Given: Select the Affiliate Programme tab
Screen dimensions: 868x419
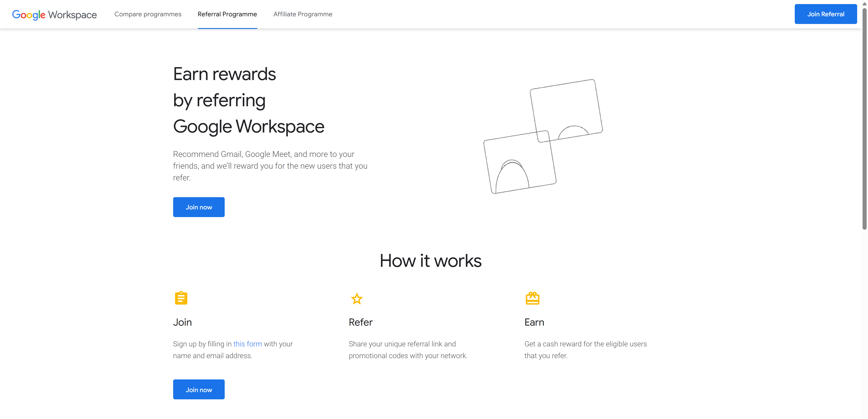Looking at the screenshot, I should pyautogui.click(x=303, y=14).
